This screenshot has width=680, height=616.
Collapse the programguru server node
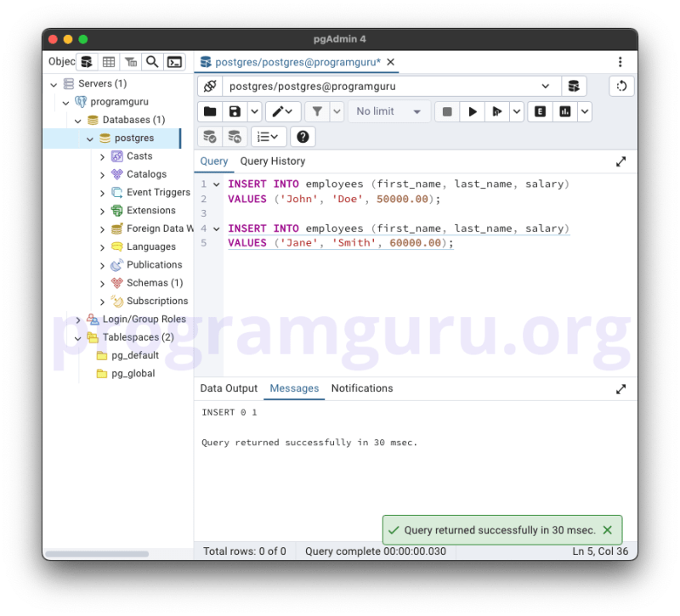click(66, 103)
